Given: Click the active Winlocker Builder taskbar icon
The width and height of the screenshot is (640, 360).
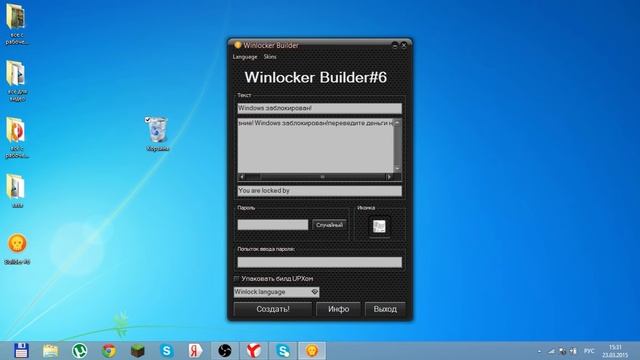Looking at the screenshot, I should [312, 351].
